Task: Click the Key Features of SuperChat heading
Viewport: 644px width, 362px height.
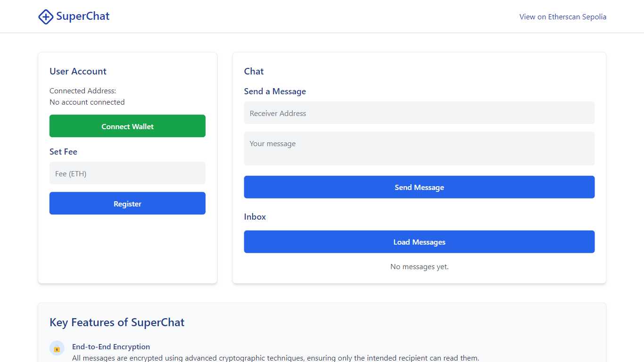Action: coord(117,322)
